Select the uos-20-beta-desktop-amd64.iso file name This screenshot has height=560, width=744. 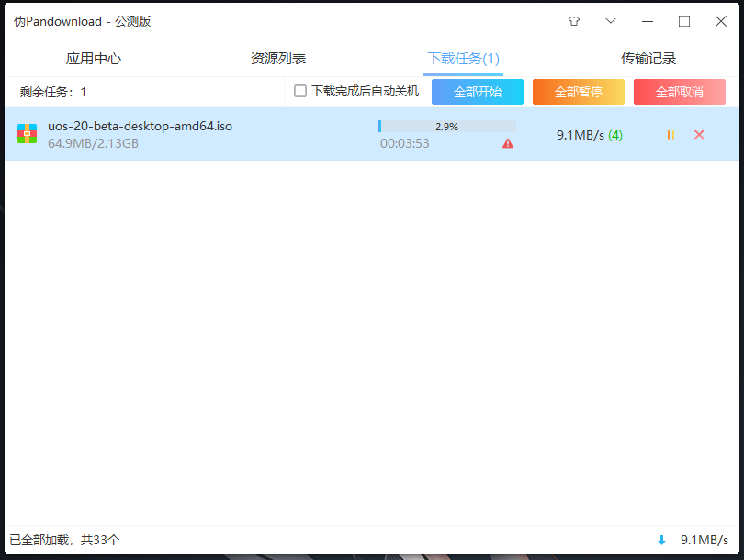(x=140, y=126)
